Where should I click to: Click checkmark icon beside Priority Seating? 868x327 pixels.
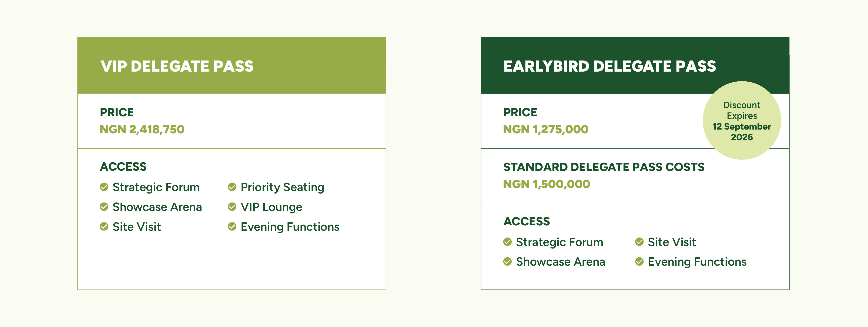[232, 187]
